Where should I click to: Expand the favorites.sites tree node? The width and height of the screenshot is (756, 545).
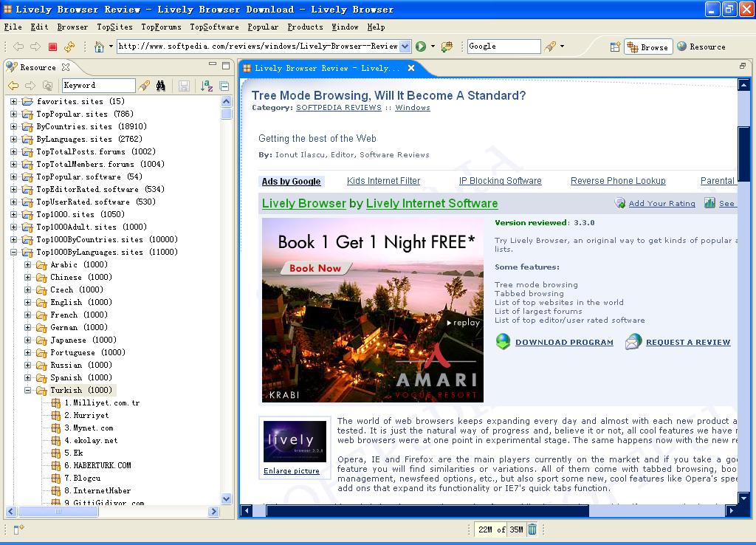13,101
